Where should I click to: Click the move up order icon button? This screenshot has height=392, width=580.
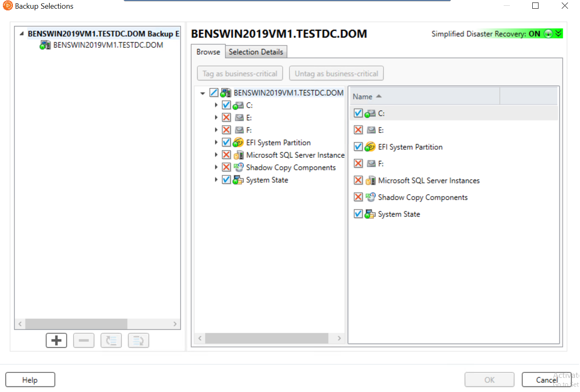click(111, 341)
